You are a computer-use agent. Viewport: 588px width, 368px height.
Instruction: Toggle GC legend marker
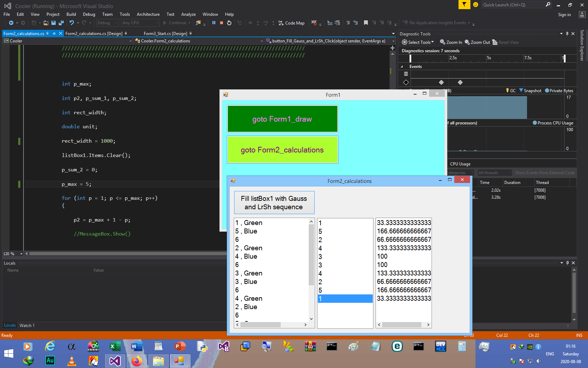[x=511, y=90]
